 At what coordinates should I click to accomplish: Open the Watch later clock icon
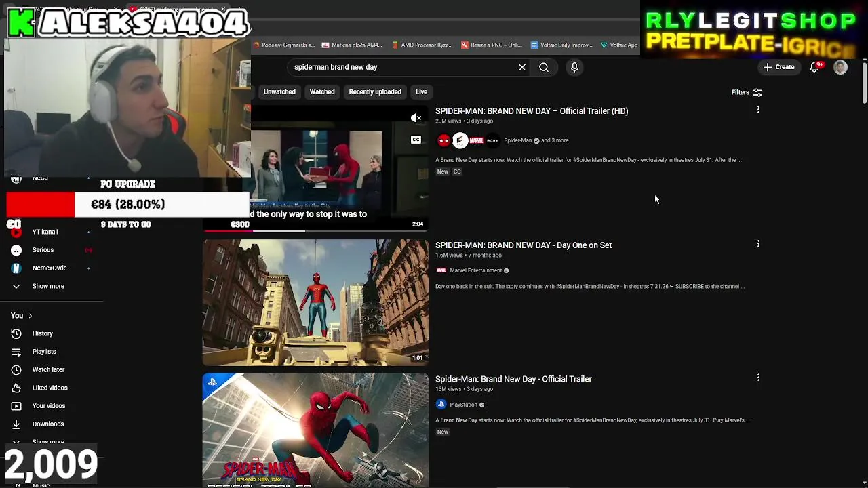pos(16,369)
